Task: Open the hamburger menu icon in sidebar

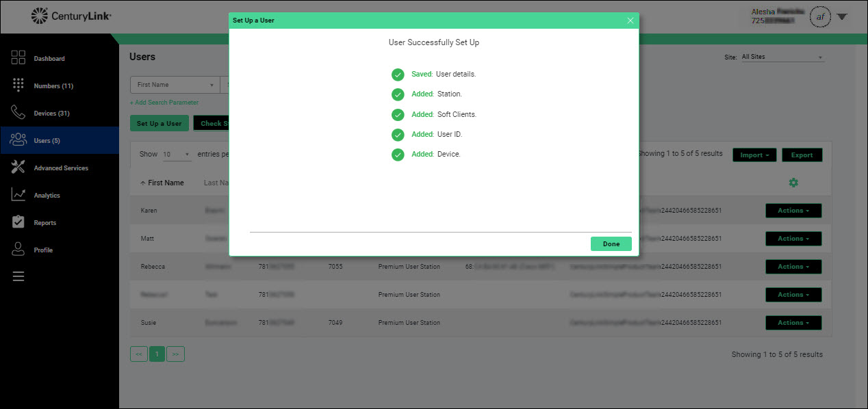Action: coord(18,276)
